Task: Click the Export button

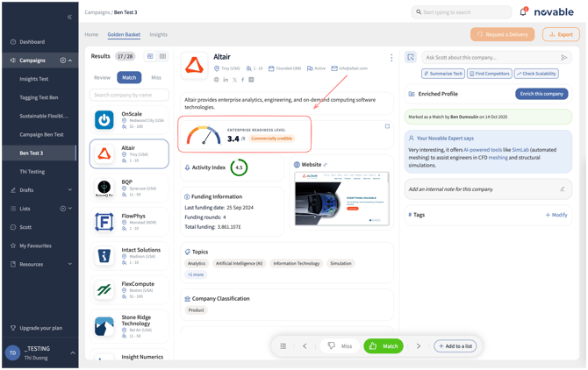Action: (561, 34)
